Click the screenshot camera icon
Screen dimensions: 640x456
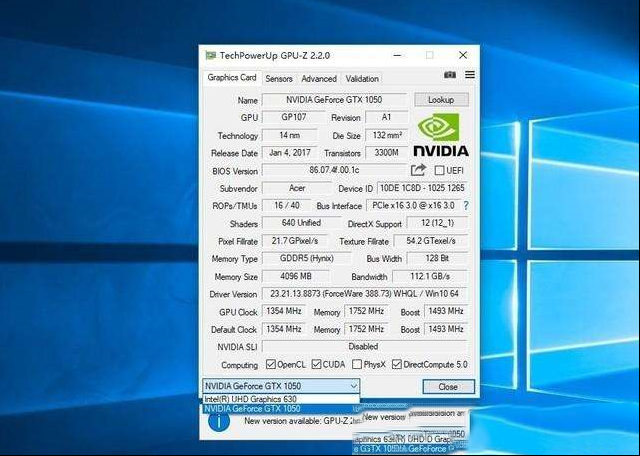(450, 75)
